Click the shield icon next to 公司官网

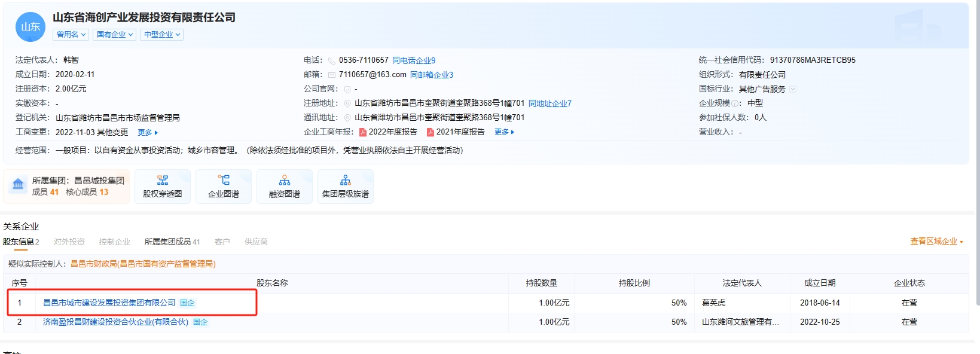pos(347,89)
